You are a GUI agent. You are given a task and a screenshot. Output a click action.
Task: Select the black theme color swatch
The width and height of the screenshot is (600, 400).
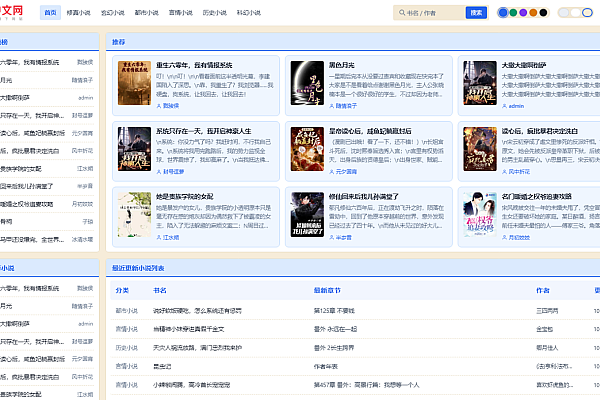pyautogui.click(x=543, y=13)
